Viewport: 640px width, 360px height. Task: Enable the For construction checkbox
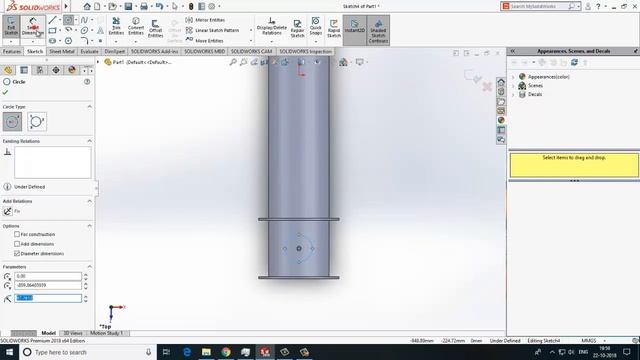click(17, 234)
